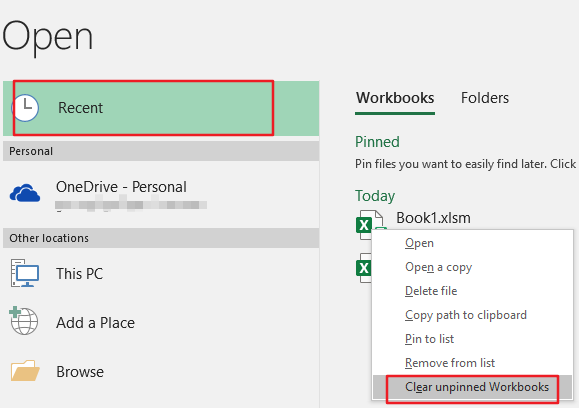
Task: Click the Browse folder icon
Action: [x=25, y=370]
